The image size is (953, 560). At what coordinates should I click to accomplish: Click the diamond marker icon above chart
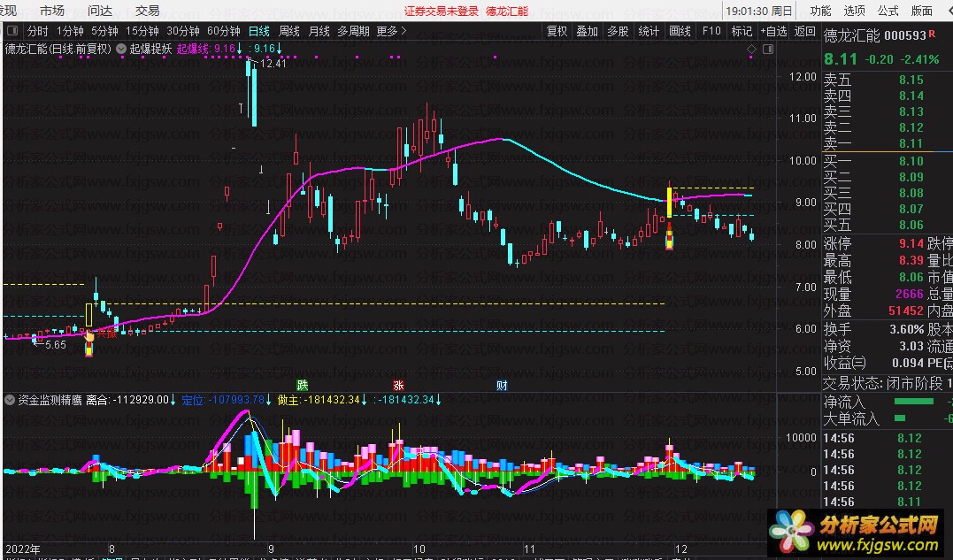tap(752, 50)
